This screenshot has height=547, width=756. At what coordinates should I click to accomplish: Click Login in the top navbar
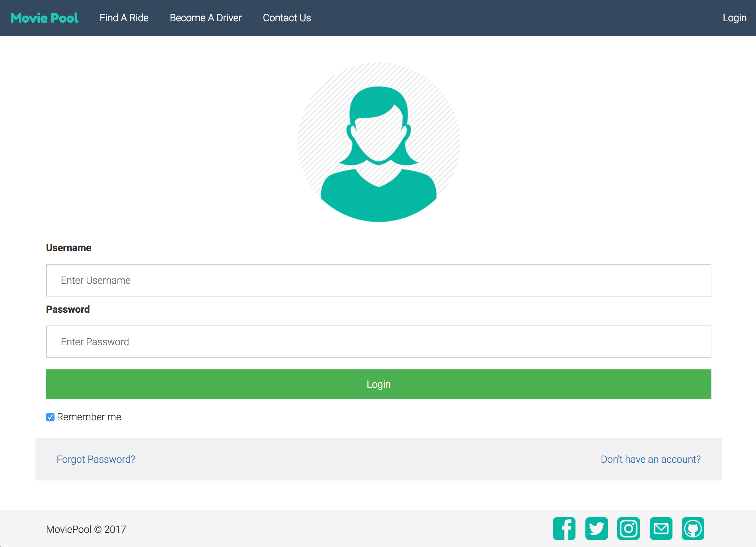734,18
